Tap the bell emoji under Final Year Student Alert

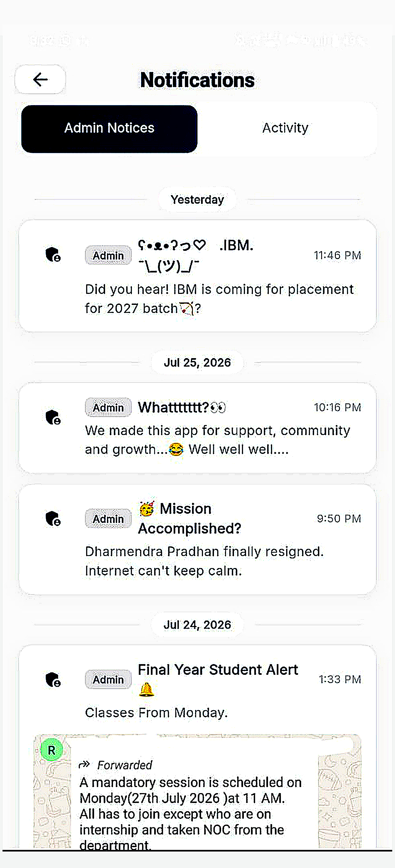click(x=146, y=689)
